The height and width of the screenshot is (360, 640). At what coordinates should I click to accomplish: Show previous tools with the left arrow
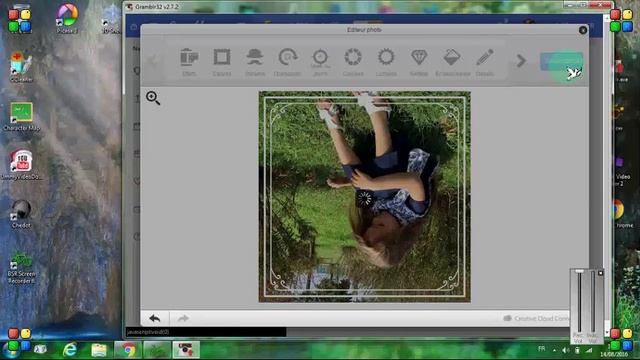153,61
